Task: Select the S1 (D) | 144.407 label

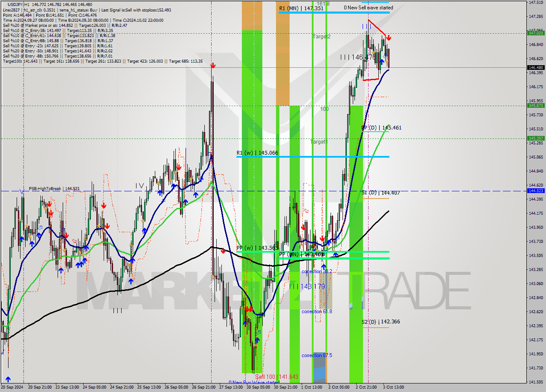Action: pos(381,193)
